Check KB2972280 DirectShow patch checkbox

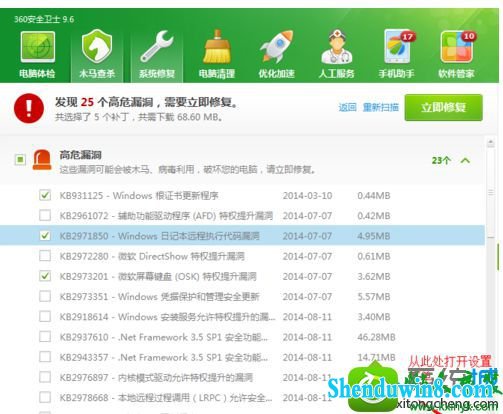click(45, 256)
